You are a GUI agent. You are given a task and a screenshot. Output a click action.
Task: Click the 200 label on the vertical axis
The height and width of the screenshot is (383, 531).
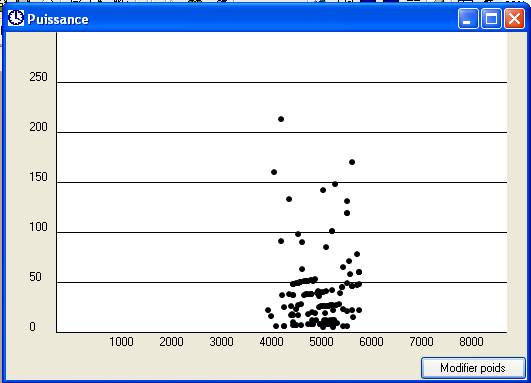coord(38,127)
